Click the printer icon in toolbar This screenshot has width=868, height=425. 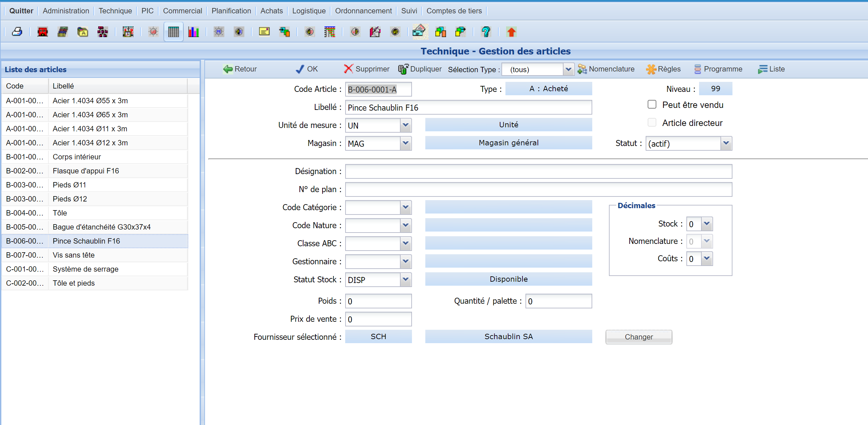[x=17, y=32]
